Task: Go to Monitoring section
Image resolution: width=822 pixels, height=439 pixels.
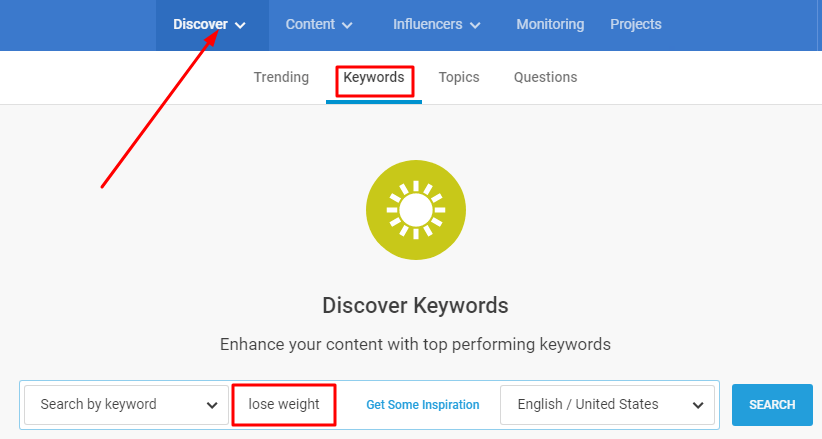Action: tap(550, 25)
